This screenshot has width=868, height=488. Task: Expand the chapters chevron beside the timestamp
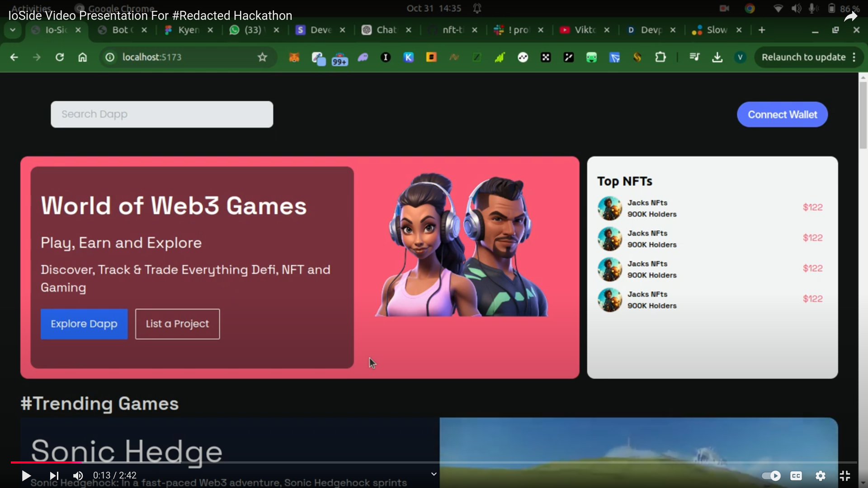434,474
